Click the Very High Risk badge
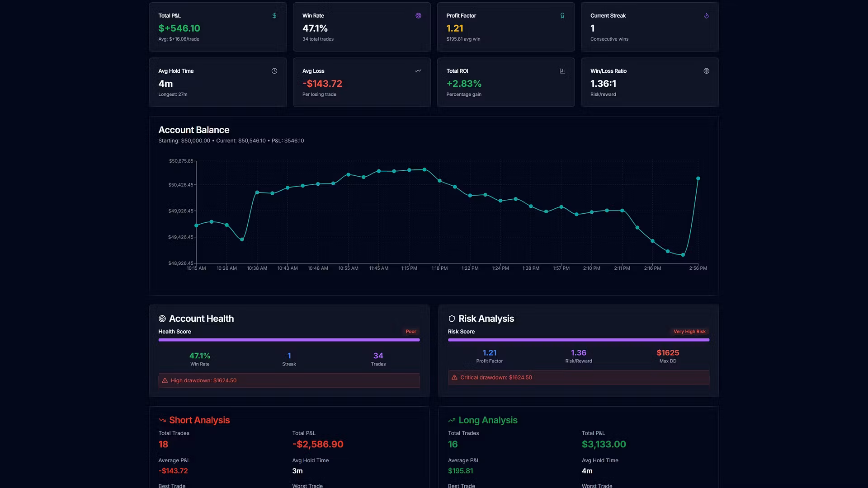 [689, 332]
